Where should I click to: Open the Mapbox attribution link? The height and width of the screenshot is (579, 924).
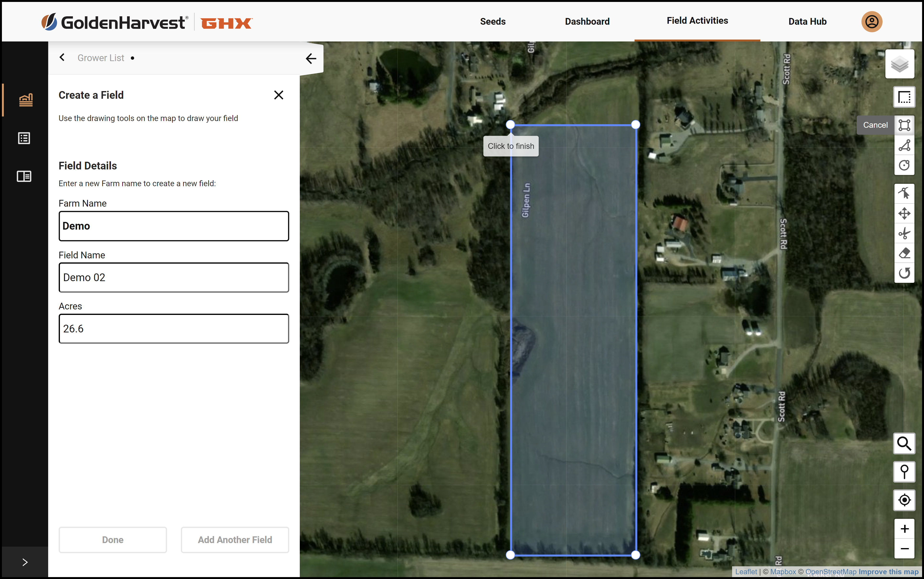tap(783, 571)
